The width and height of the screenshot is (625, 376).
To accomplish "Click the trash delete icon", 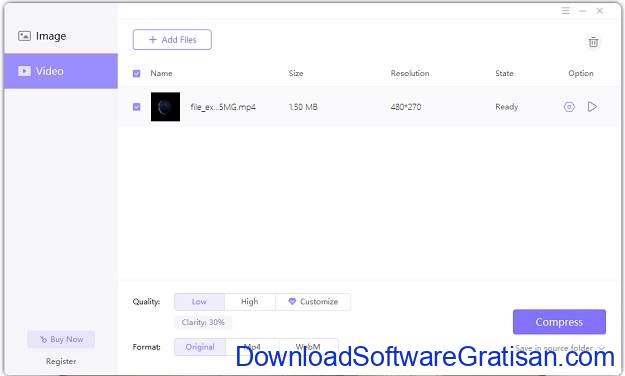I will pos(593,42).
